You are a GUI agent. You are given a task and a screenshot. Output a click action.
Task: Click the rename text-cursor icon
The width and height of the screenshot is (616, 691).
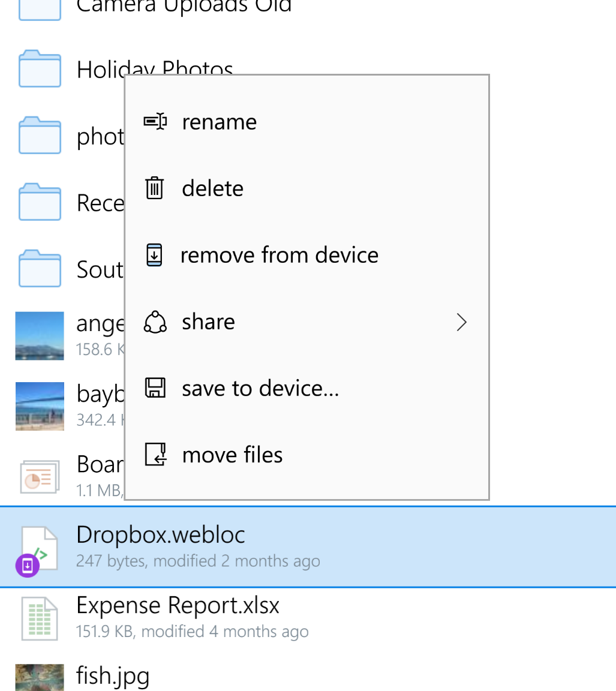(155, 122)
